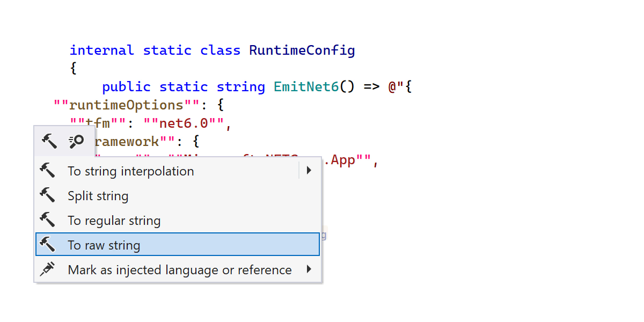Click hammer icon beside To raw string
Image resolution: width=644 pixels, height=322 pixels.
tap(48, 245)
